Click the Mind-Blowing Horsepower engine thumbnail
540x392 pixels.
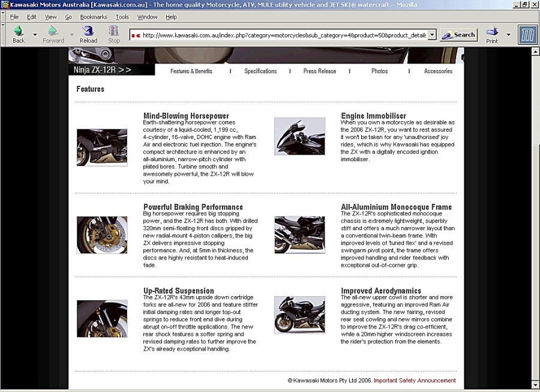(x=102, y=147)
